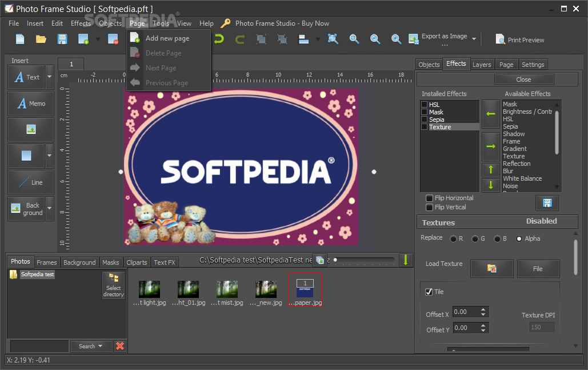Click the Zoom to Fit toolbar icon
The image size is (588, 370).
pyautogui.click(x=333, y=39)
